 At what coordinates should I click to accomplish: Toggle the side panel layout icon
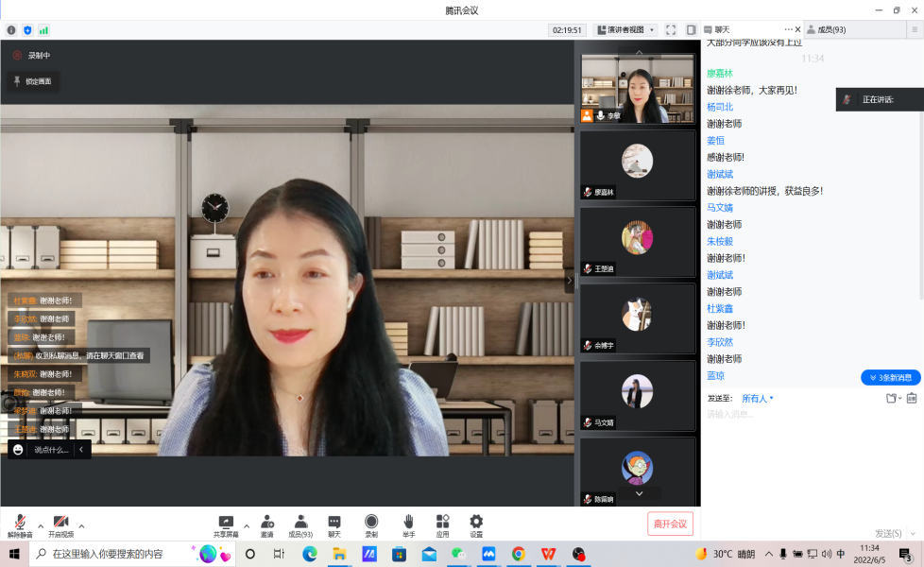(691, 30)
